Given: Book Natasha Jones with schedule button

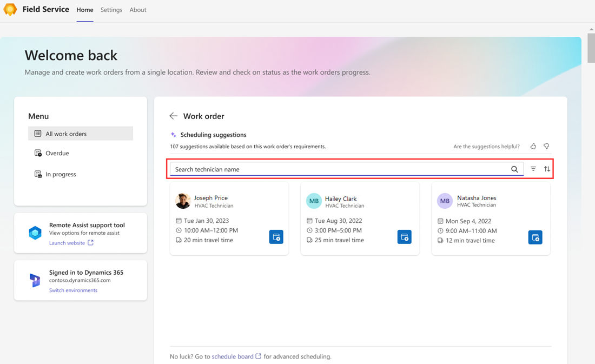Looking at the screenshot, I should (535, 237).
